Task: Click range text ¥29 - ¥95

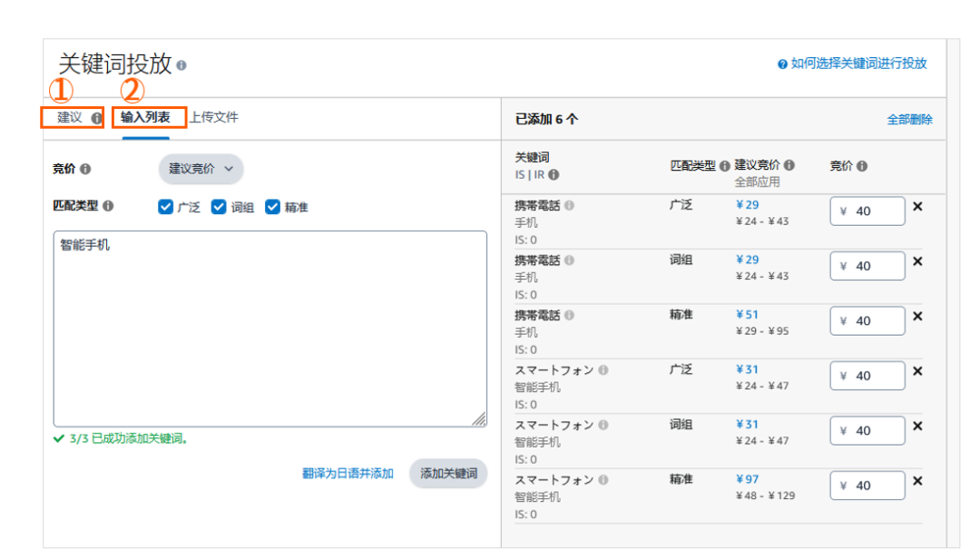Action: (762, 331)
